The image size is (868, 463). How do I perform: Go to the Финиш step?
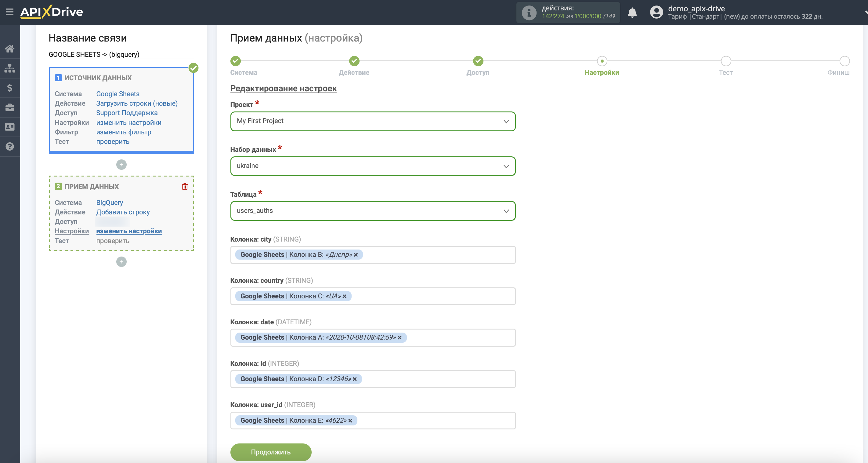[844, 61]
